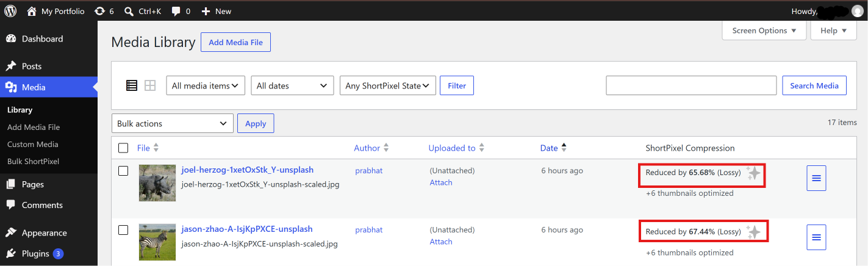Viewport: 868px width, 266px height.
Task: Sort by Date column
Action: coord(553,148)
